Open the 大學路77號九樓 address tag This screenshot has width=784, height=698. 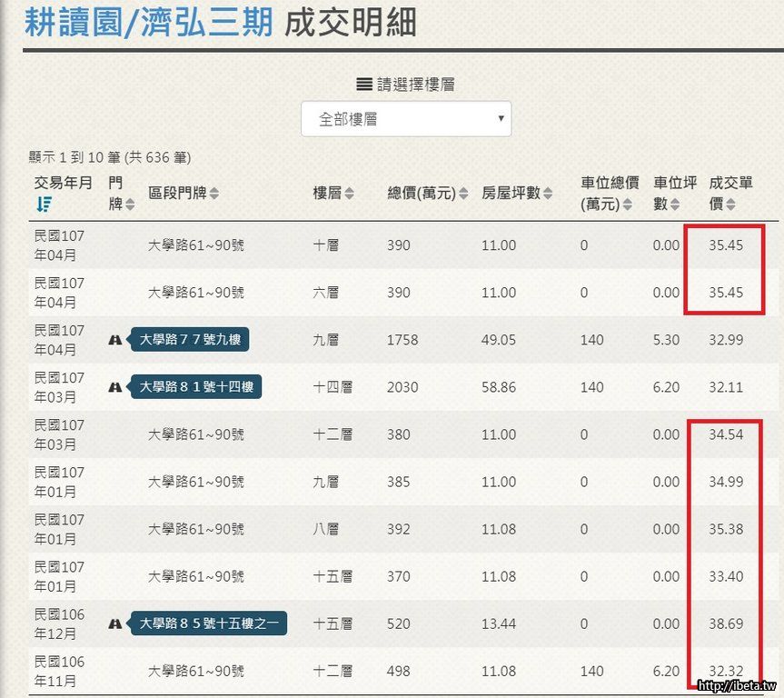tap(190, 340)
